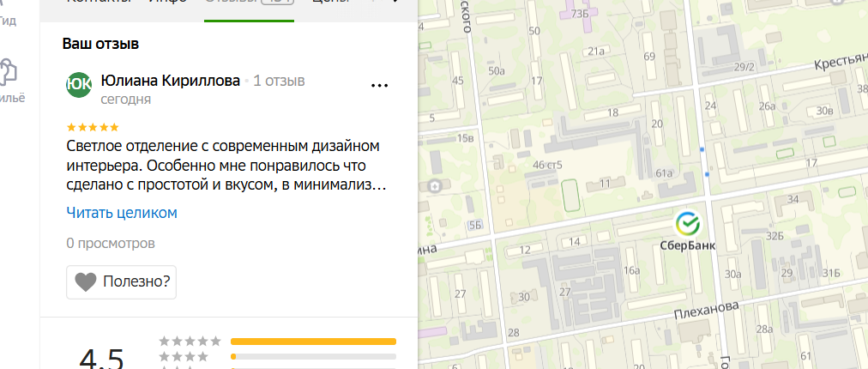Click house number 45 on the map
Image resolution: width=868 pixels, height=369 pixels.
[x=458, y=81]
